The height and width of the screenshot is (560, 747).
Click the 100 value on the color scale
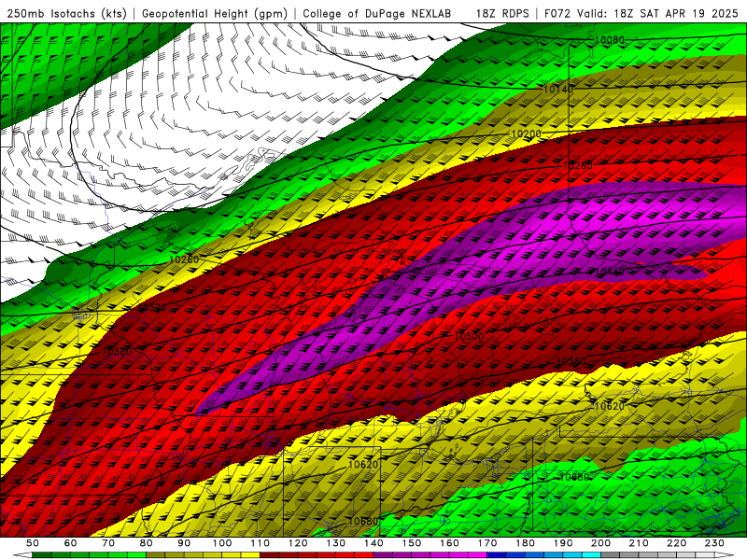point(222,543)
